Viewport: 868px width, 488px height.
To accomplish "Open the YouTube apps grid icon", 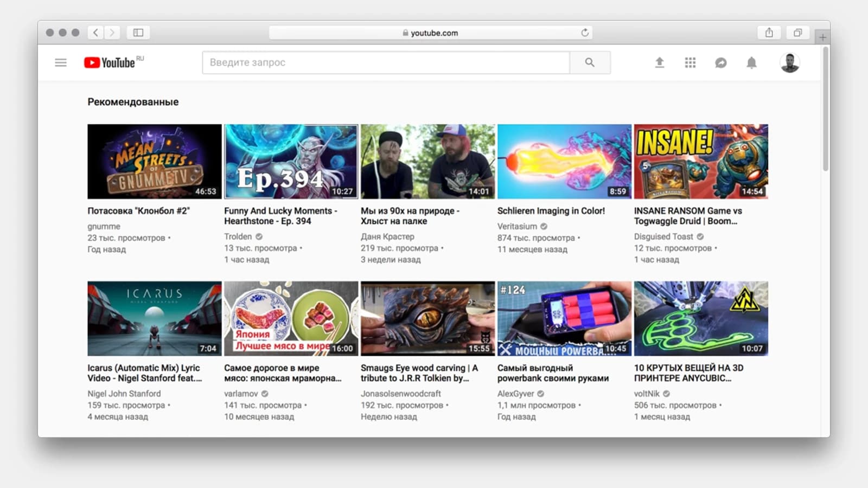I will [690, 63].
